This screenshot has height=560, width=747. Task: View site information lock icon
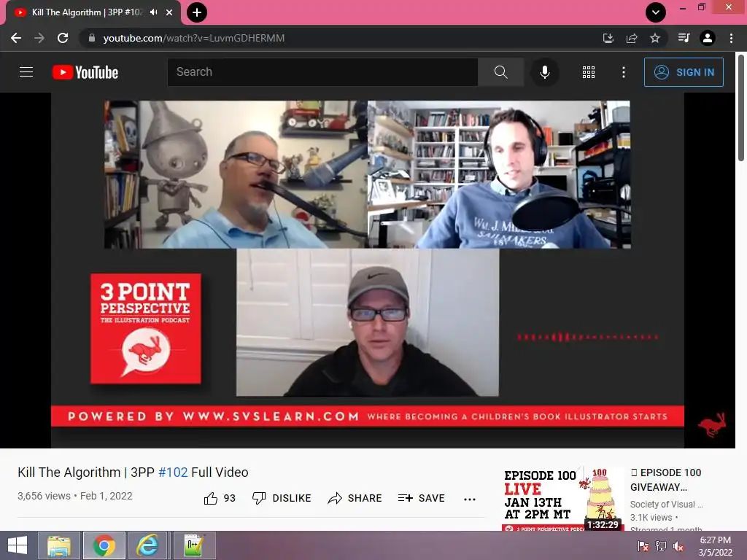[91, 38]
